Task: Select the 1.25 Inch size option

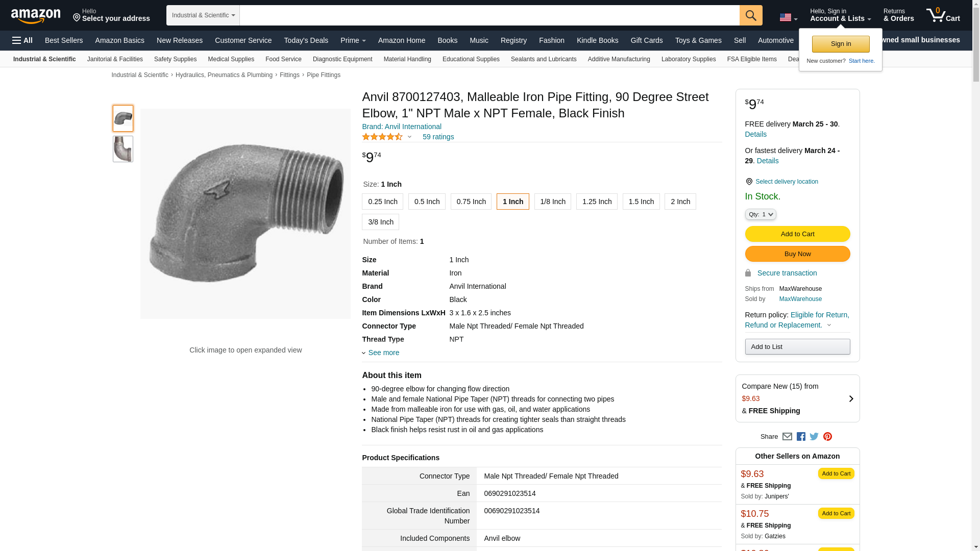Action: pos(596,202)
